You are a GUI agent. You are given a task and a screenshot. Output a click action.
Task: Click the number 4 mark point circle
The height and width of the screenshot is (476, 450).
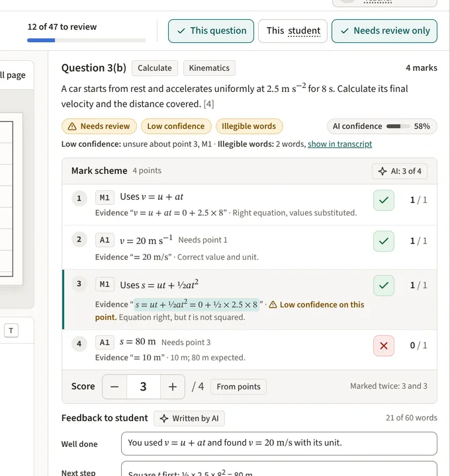[x=79, y=344]
